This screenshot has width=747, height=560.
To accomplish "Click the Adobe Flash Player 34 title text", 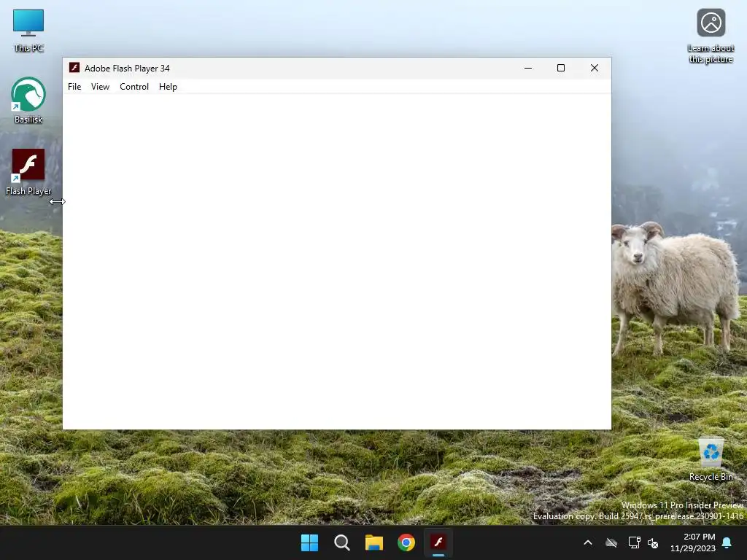I will click(x=127, y=68).
